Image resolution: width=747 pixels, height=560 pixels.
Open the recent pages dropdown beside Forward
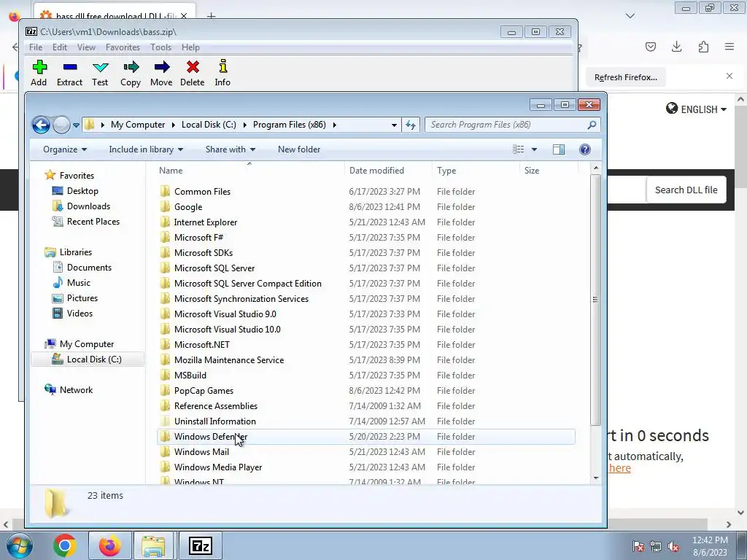coord(76,125)
